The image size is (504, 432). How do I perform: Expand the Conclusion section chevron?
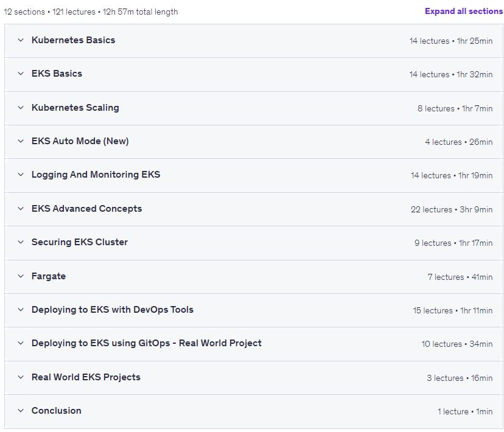pyautogui.click(x=21, y=411)
